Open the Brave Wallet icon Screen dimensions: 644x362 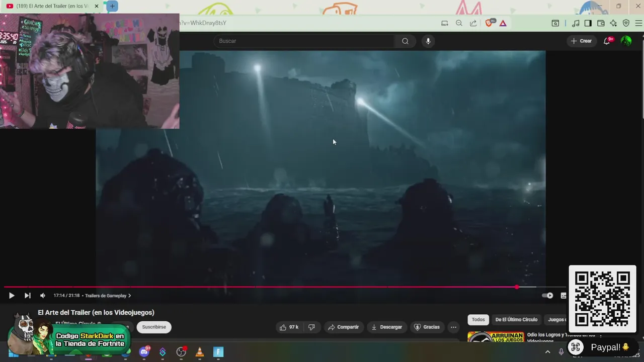pos(601,23)
